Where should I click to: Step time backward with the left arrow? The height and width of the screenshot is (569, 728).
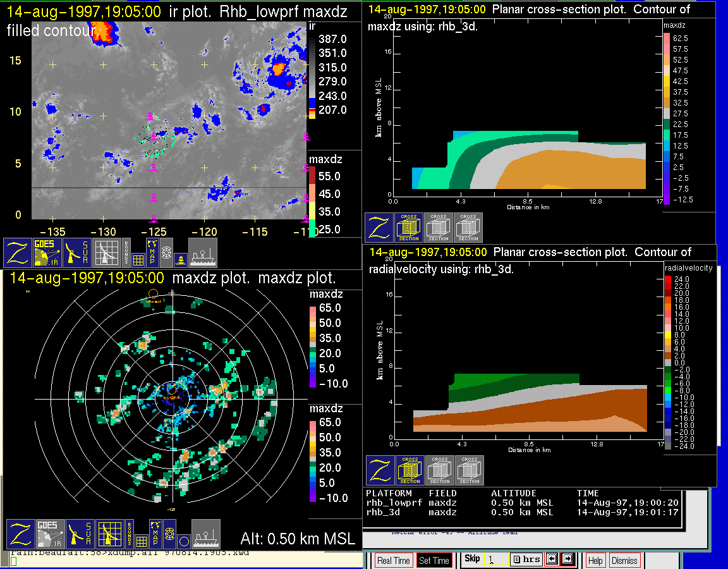(551, 560)
